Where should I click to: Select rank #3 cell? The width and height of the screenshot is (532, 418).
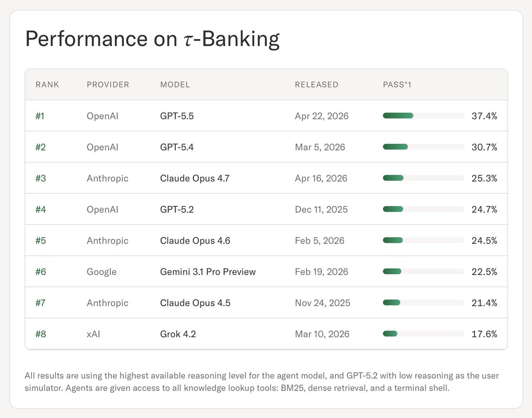[x=41, y=178]
